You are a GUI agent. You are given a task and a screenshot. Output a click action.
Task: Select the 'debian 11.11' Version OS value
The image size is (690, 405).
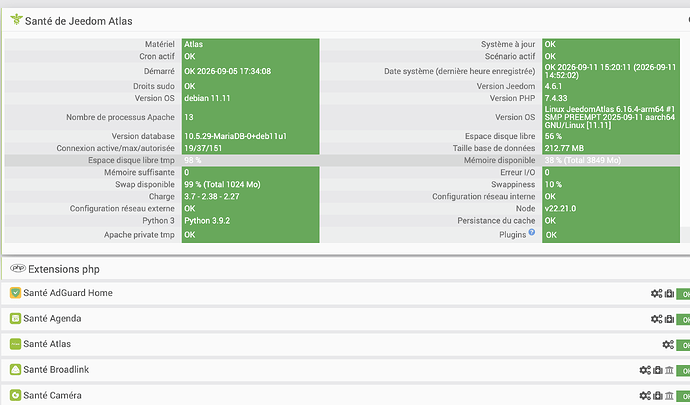pyautogui.click(x=207, y=98)
